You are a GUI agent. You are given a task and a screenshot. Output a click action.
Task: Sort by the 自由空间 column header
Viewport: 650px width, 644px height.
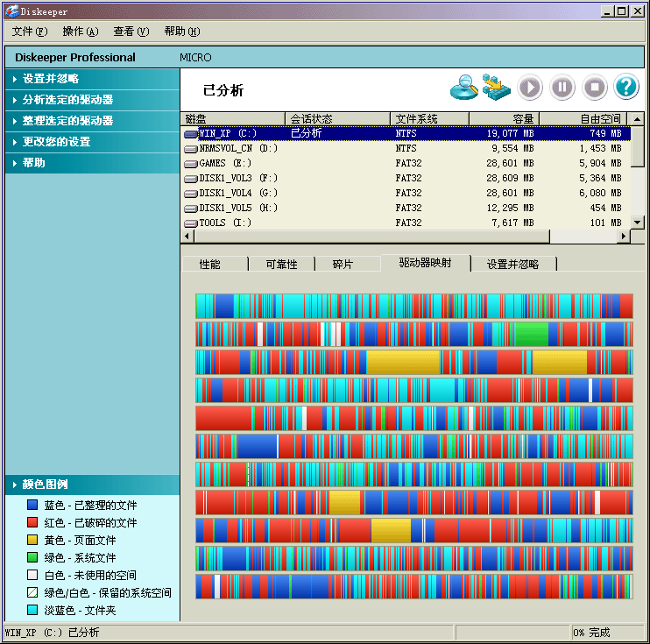(x=583, y=119)
